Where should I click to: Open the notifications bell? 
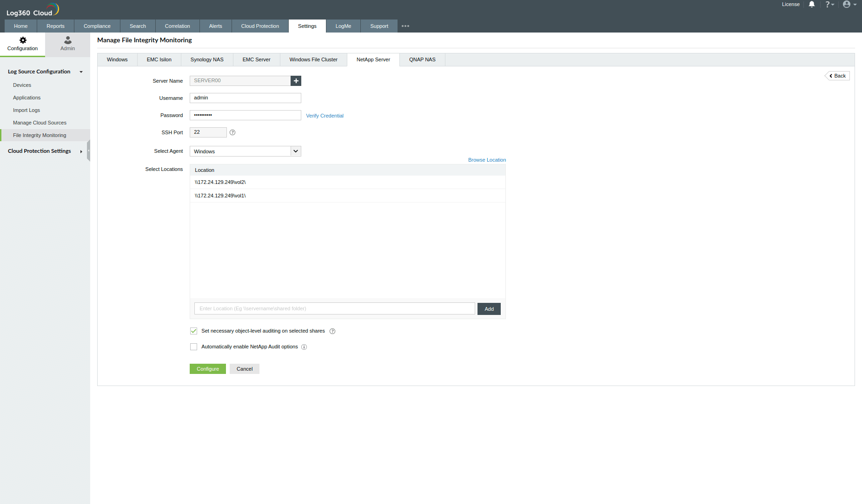coord(811,4)
